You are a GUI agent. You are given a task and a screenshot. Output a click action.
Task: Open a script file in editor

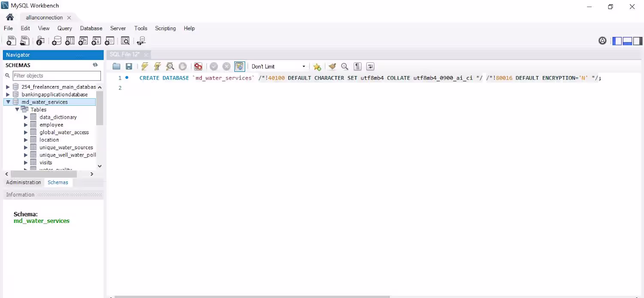click(x=116, y=66)
